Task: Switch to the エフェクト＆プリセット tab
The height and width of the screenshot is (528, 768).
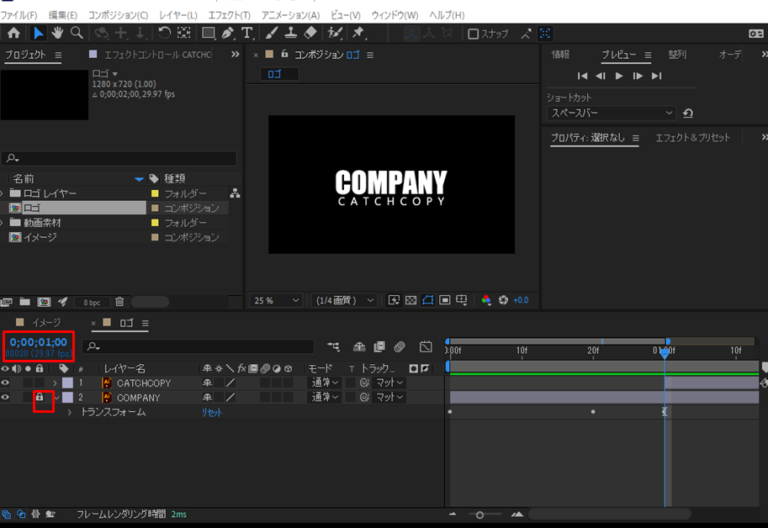Action: (x=692, y=138)
